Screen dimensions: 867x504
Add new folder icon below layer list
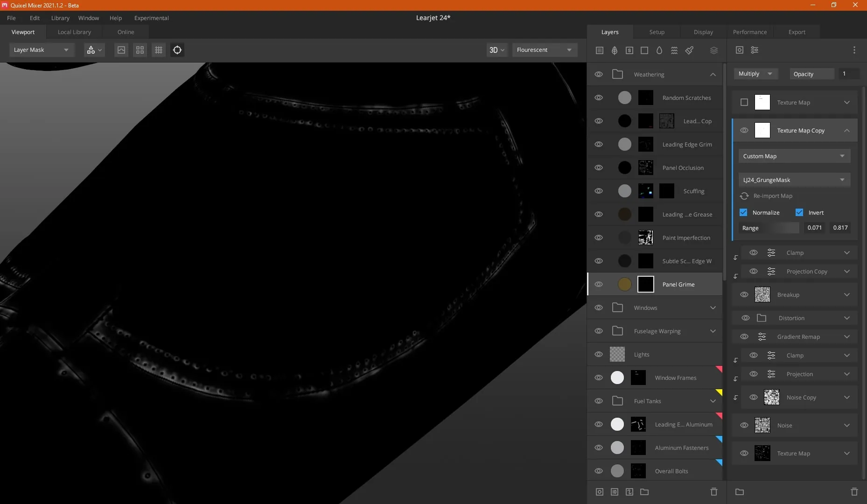644,492
